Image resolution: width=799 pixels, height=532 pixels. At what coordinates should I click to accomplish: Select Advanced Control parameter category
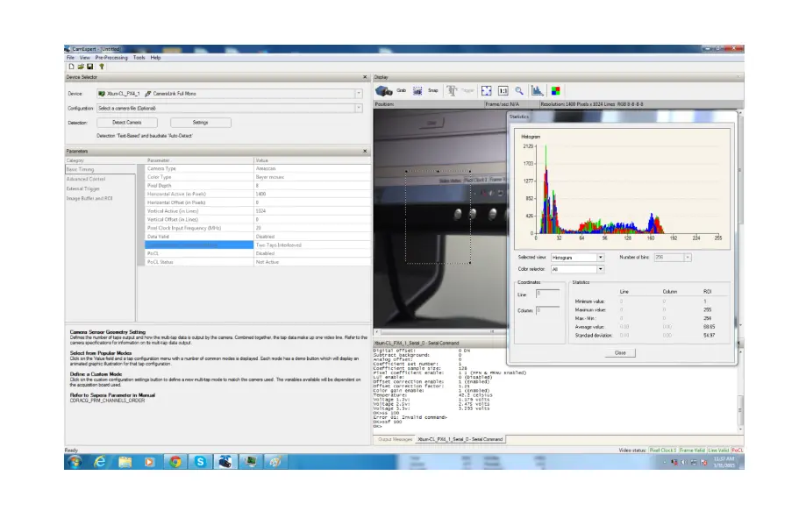[x=85, y=179]
